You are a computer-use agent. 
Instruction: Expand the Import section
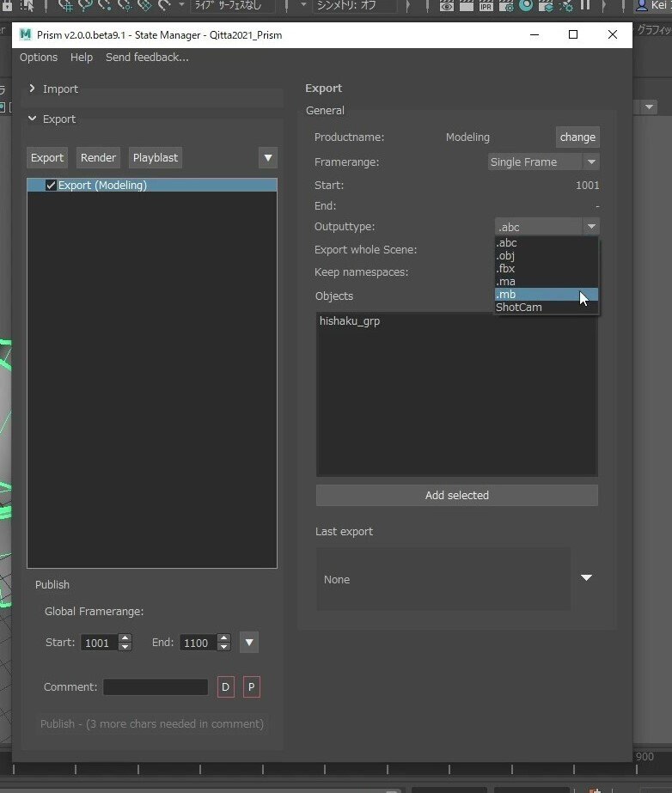[33, 88]
